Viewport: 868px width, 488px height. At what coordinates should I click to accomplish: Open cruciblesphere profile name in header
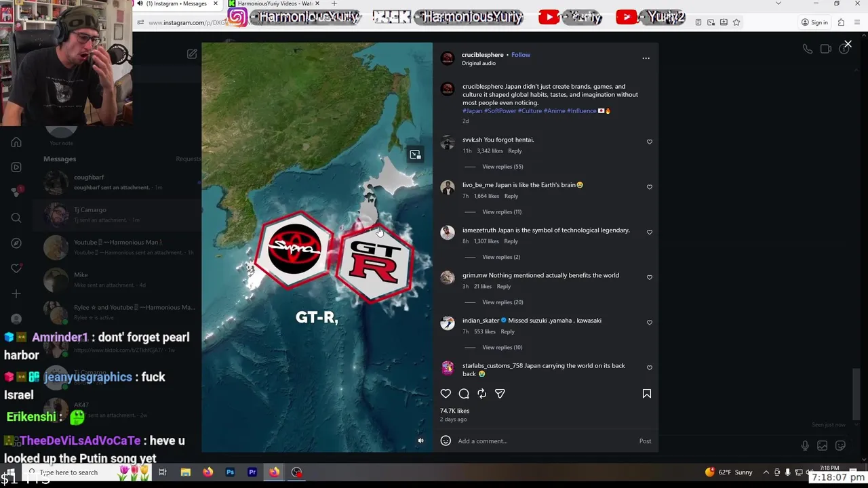[x=483, y=55]
